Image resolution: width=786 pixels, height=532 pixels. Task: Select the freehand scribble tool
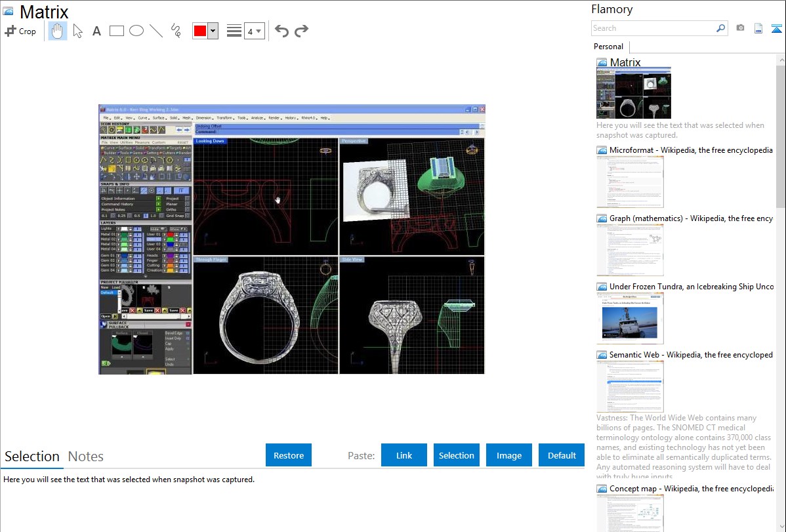[x=176, y=31]
